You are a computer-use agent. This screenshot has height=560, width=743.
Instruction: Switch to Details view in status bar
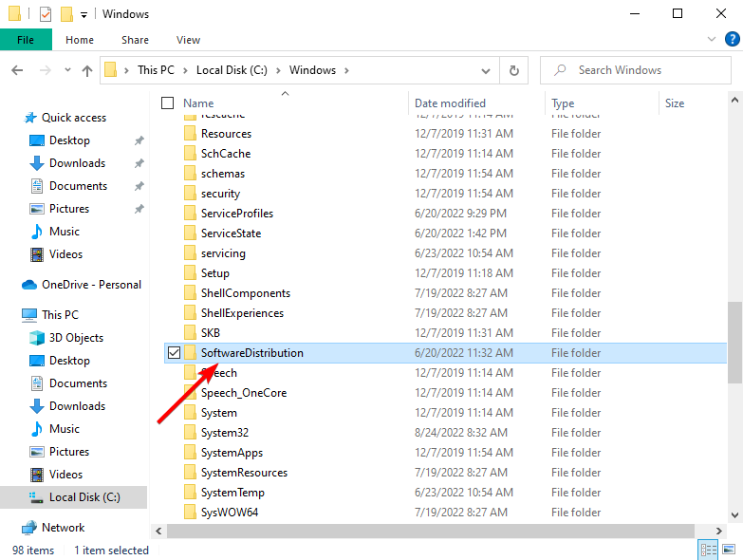(x=709, y=550)
